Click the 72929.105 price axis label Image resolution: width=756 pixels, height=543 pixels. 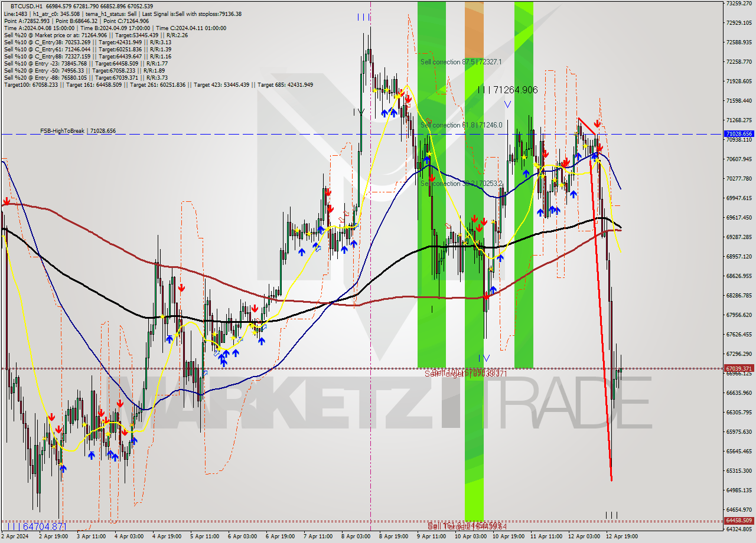(740, 22)
